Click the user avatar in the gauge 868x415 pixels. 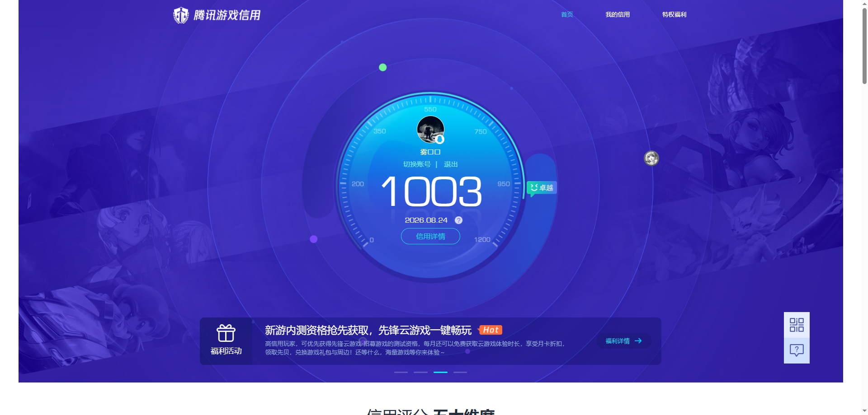[x=430, y=129]
